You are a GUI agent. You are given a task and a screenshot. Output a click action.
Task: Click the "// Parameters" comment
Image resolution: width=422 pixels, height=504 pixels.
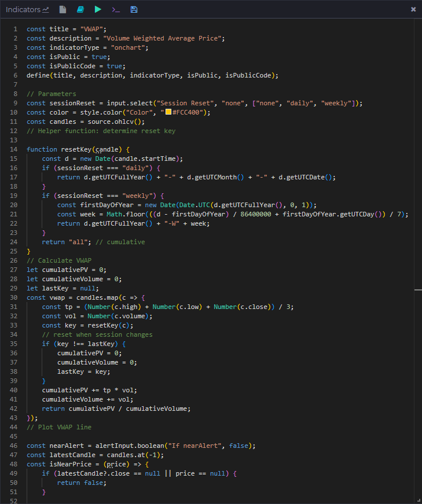(x=52, y=94)
